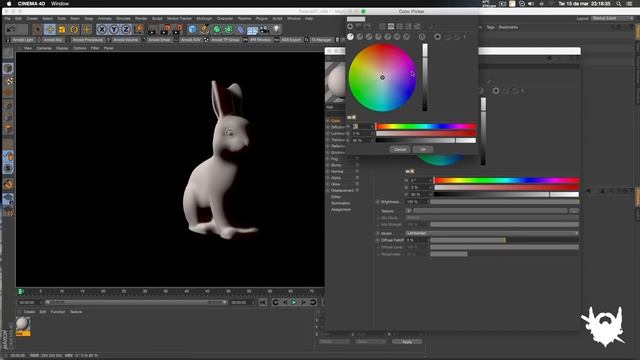640x360 pixels.
Task: Open the Texture arrow dropdown button
Action: point(408,211)
